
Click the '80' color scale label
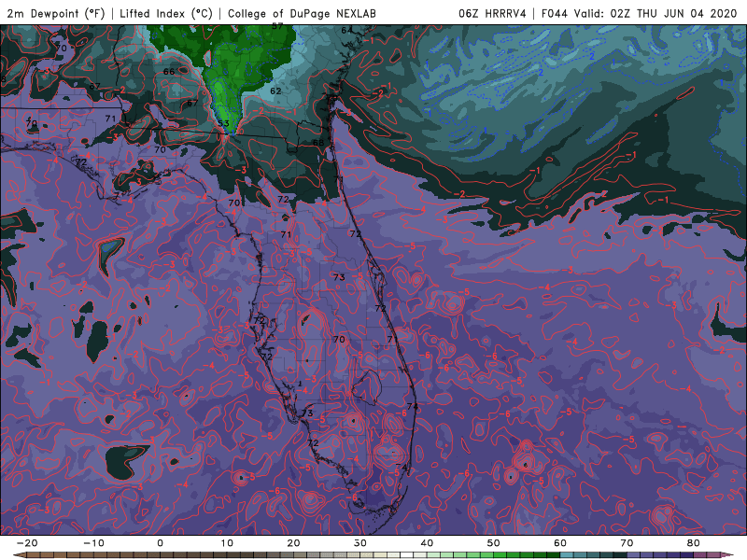(x=694, y=543)
